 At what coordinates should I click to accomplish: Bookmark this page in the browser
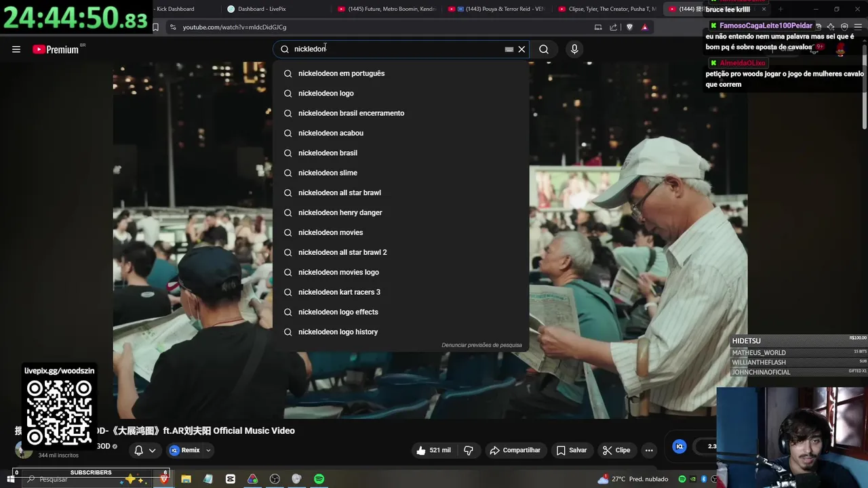(155, 27)
